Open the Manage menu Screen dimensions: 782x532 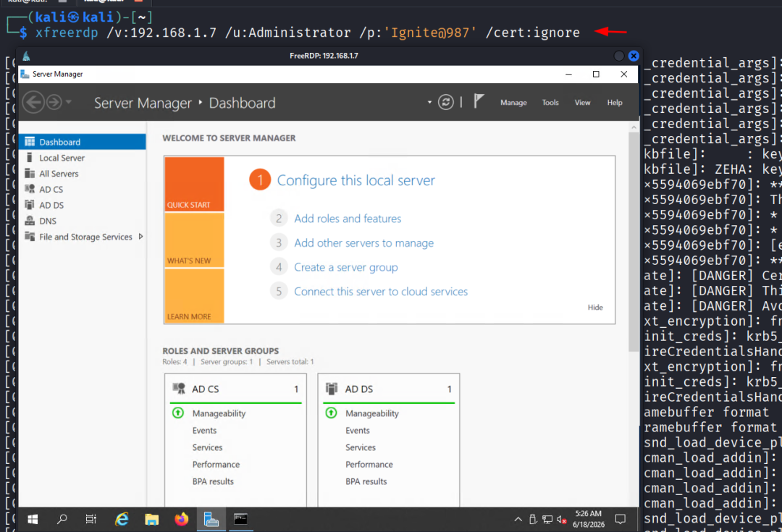(513, 102)
